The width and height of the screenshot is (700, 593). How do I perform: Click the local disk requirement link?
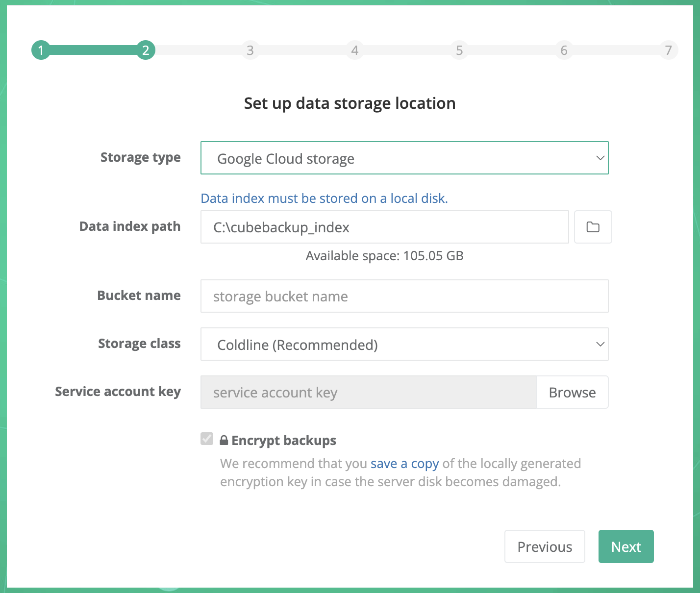click(324, 198)
